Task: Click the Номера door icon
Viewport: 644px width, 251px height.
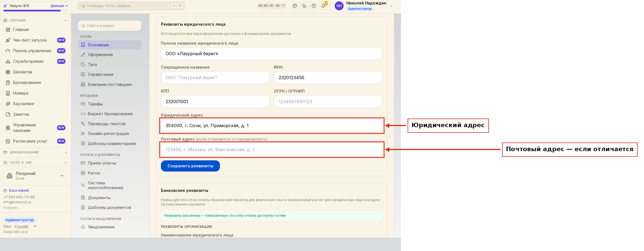Action: [x=8, y=93]
